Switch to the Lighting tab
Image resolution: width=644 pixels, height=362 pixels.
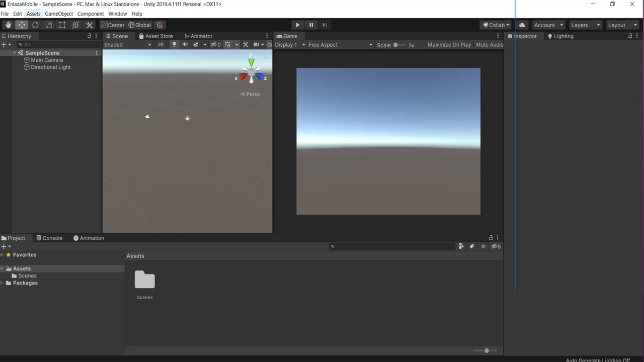click(560, 36)
